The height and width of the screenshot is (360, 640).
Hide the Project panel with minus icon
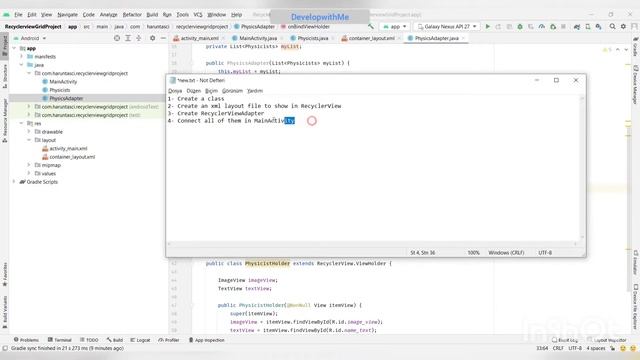click(x=163, y=38)
